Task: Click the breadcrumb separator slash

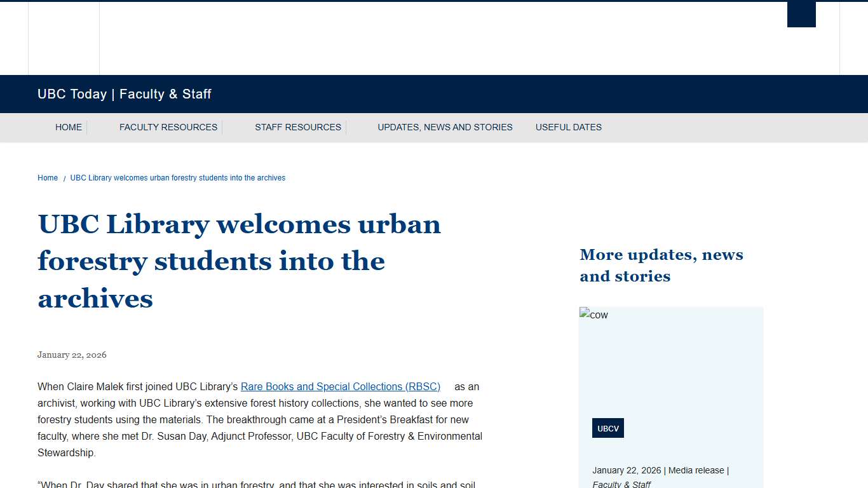Action: coord(64,178)
